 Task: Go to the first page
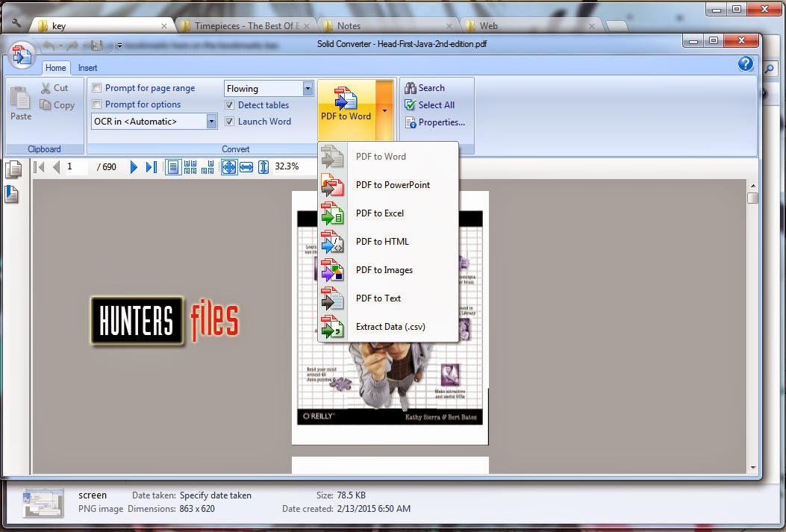39,167
